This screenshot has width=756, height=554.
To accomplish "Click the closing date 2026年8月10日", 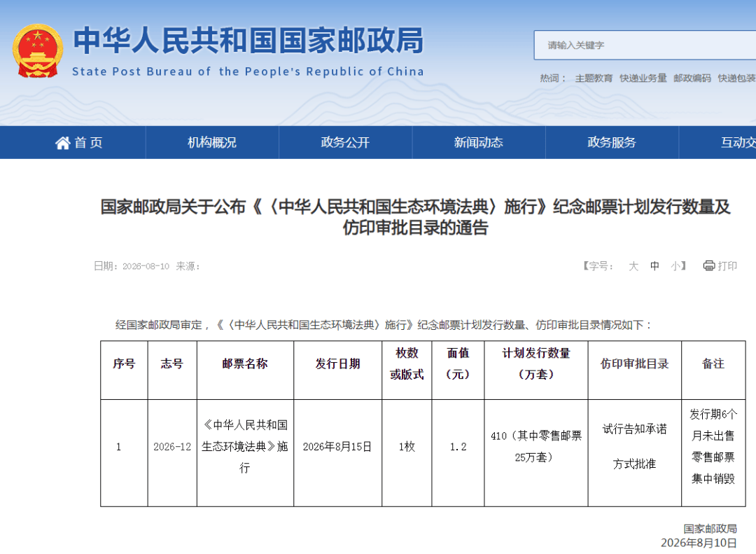I will point(699,543).
